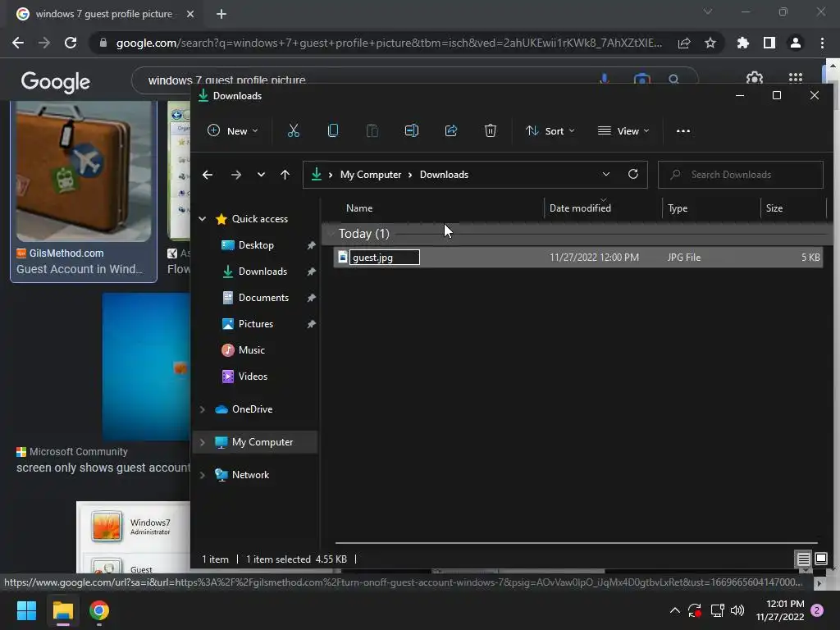Expand the OneDrive tree node
Viewport: 840px width, 630px height.
203,409
